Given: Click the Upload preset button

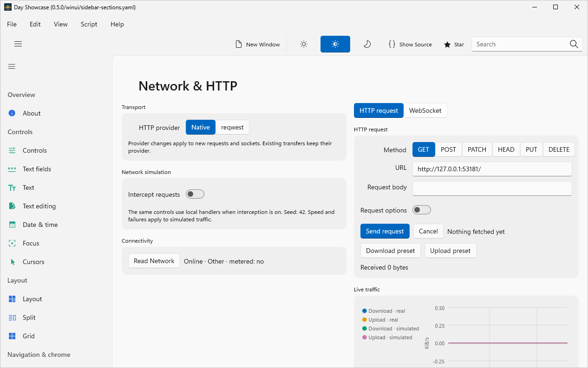Looking at the screenshot, I should click(x=450, y=251).
